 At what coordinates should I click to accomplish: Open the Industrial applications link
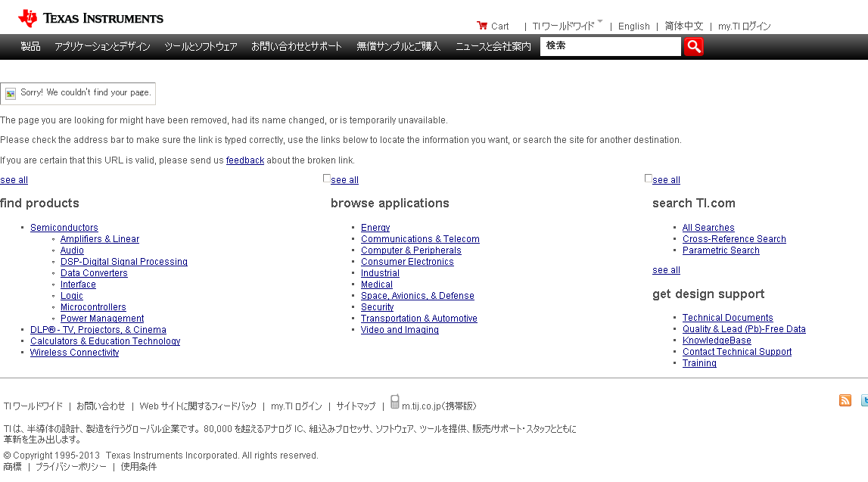(380, 273)
